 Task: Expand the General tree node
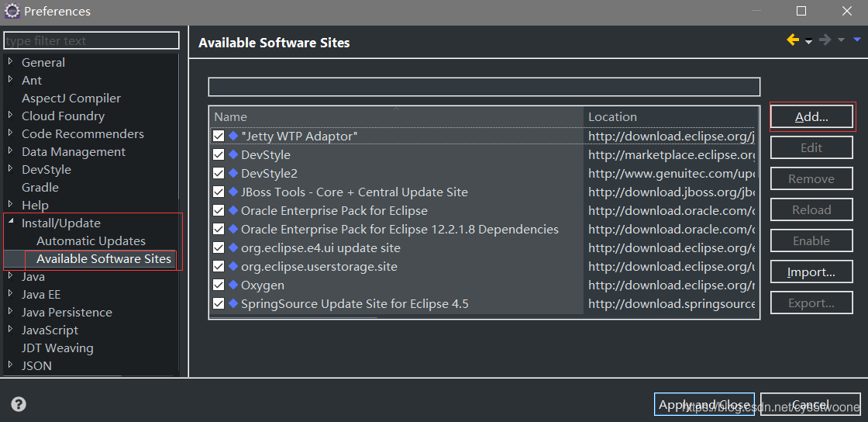[x=11, y=61]
